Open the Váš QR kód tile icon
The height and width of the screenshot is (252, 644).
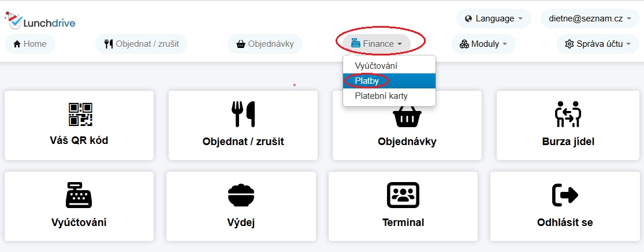[80, 114]
